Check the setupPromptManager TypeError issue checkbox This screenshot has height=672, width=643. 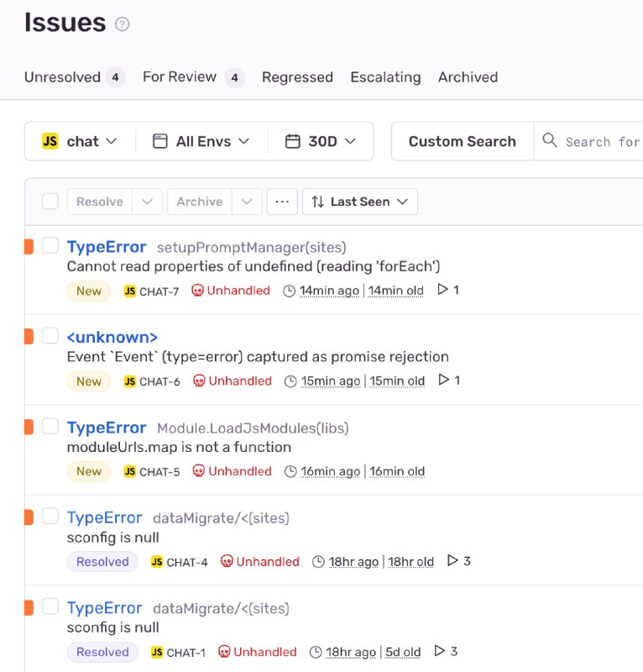(50, 245)
